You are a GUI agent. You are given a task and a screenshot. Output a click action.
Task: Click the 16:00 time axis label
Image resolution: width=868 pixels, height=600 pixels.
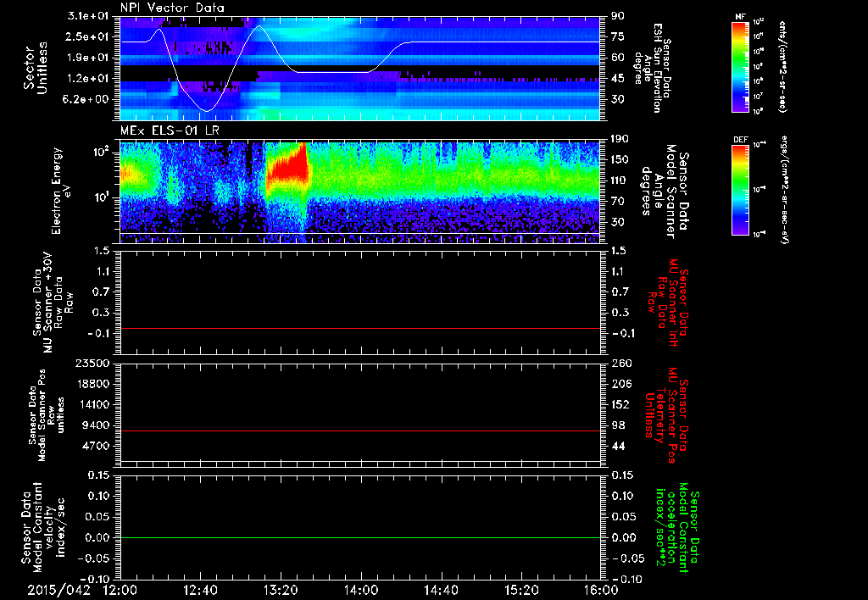(x=602, y=590)
